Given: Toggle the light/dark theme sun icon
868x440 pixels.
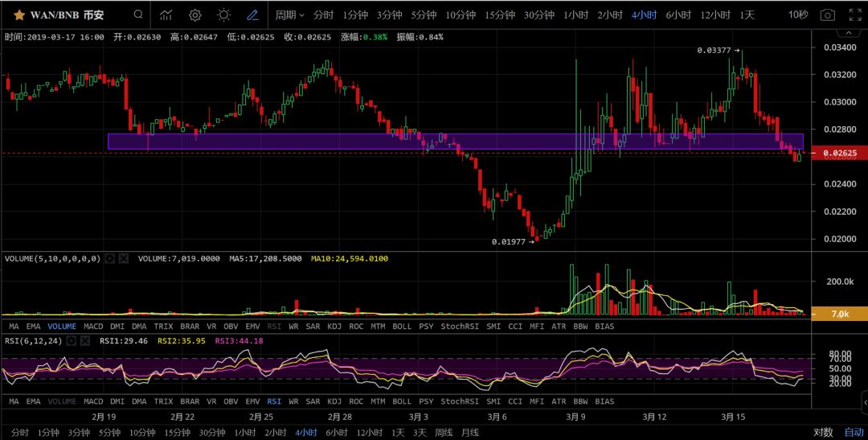Looking at the screenshot, I should (223, 14).
